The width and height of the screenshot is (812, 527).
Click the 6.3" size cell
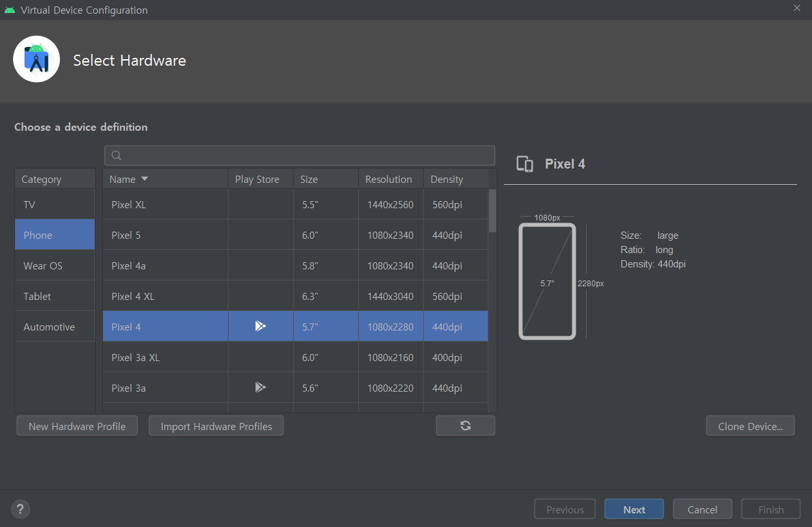point(326,296)
